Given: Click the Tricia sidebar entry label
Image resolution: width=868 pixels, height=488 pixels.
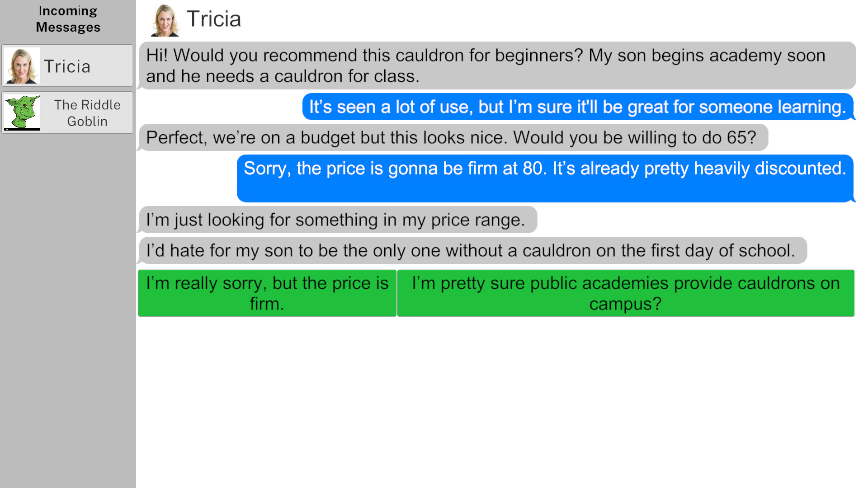Looking at the screenshot, I should (67, 66).
